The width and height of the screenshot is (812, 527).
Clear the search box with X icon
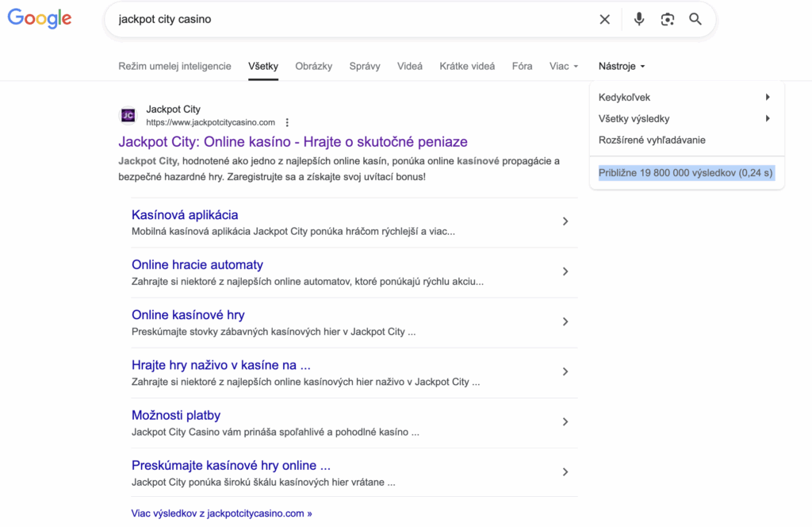coord(604,19)
